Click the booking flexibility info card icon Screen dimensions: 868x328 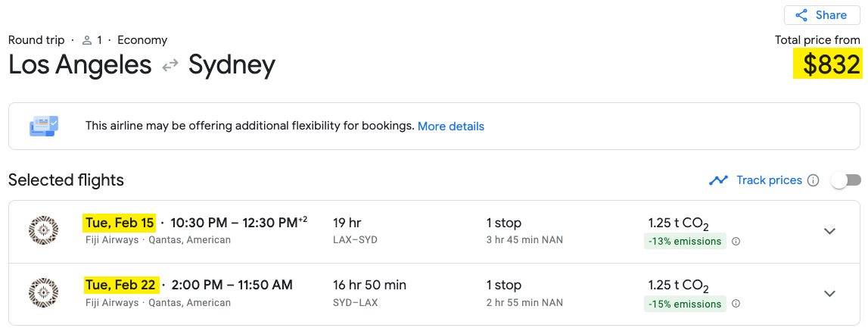(43, 126)
